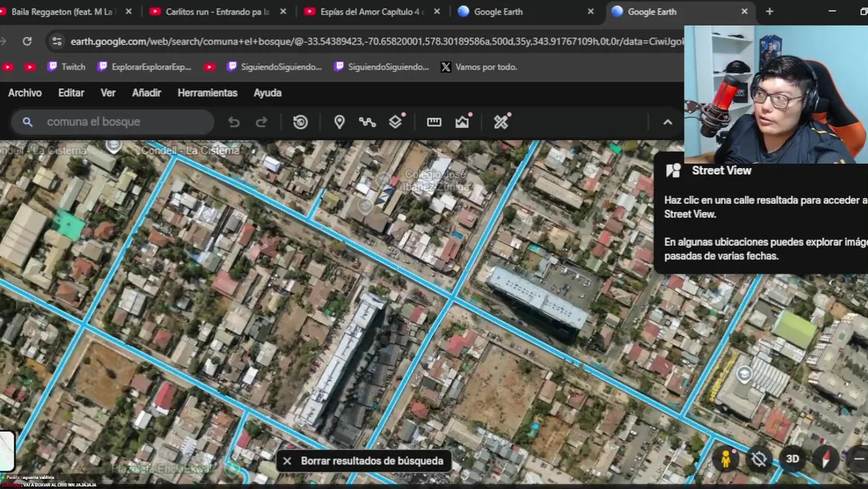Viewport: 868px width, 489px height.
Task: Click the earth.google.com address bar URL
Action: click(x=377, y=41)
